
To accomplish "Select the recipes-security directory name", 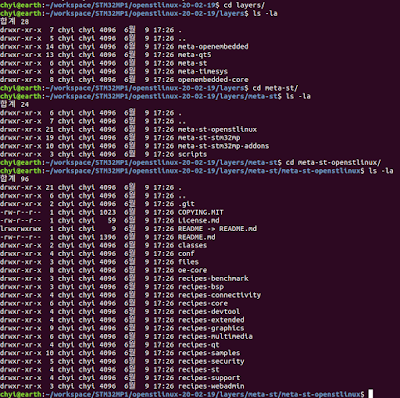I will (211, 361).
